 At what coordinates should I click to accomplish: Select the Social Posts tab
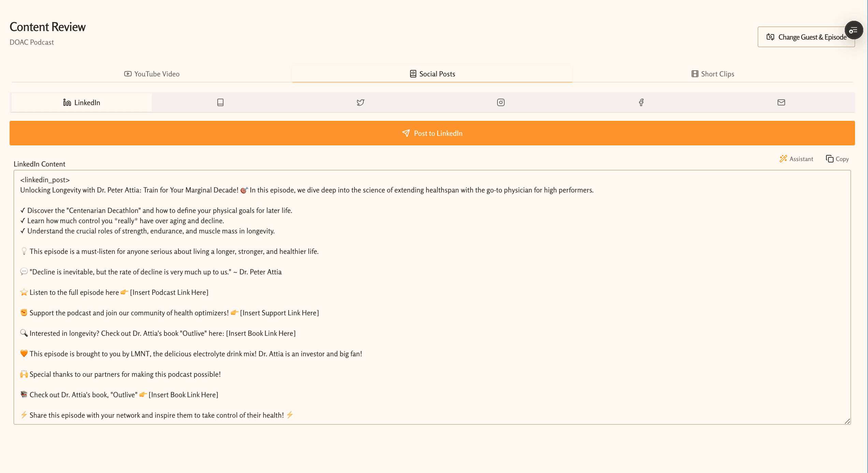pyautogui.click(x=432, y=74)
